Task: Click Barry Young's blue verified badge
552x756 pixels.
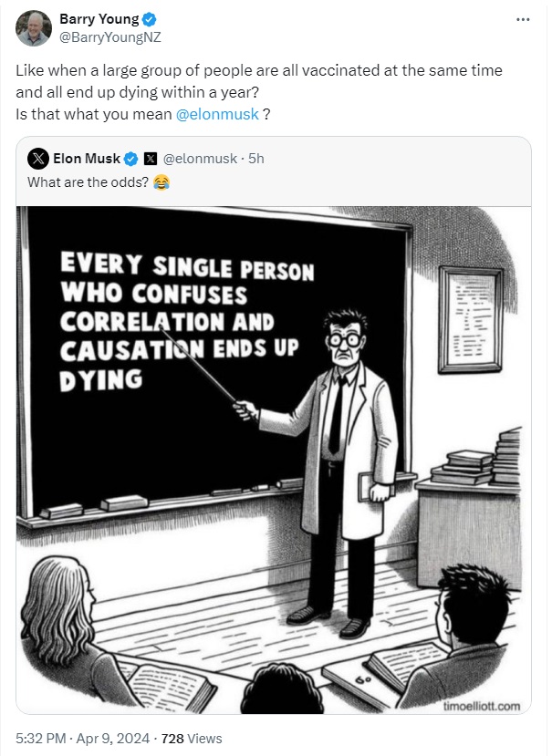Action: point(150,20)
